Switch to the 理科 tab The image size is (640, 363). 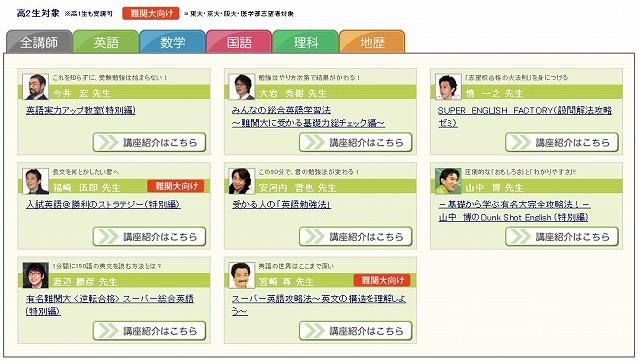(x=306, y=42)
